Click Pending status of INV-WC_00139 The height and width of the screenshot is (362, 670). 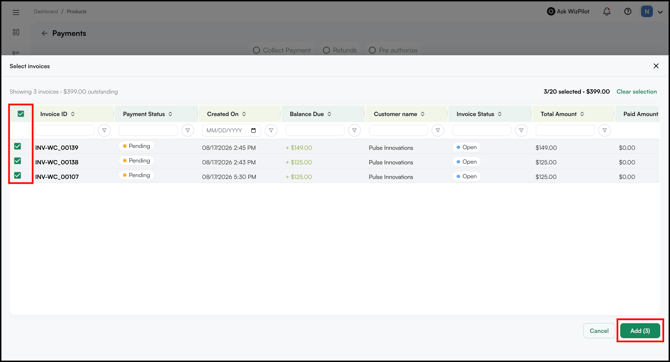point(136,146)
